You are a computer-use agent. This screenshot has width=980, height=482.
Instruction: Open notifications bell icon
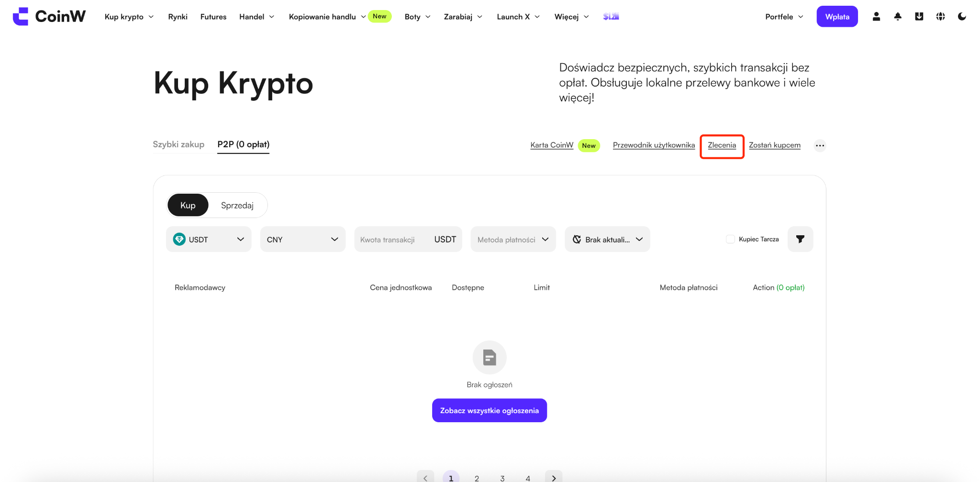[898, 17]
